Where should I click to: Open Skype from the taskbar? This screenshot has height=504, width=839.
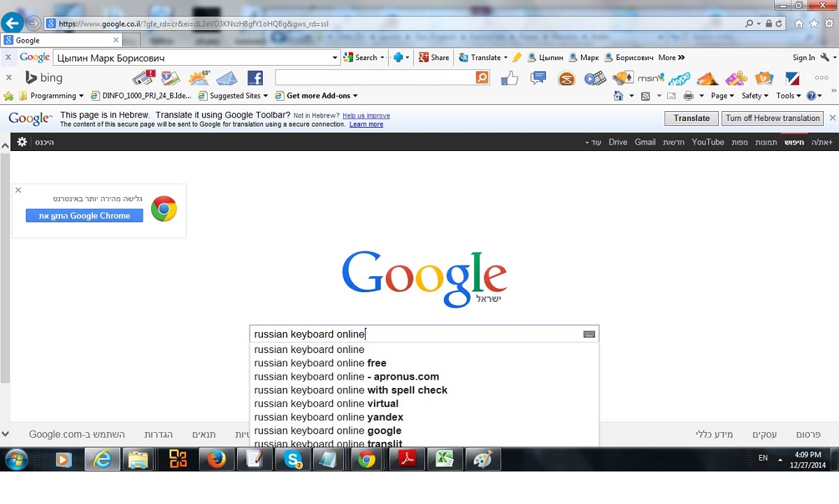[293, 459]
